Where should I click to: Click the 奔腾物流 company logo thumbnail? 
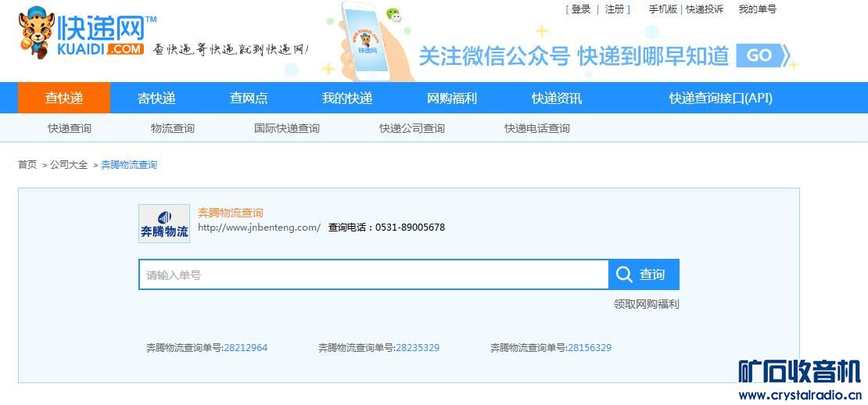(164, 224)
